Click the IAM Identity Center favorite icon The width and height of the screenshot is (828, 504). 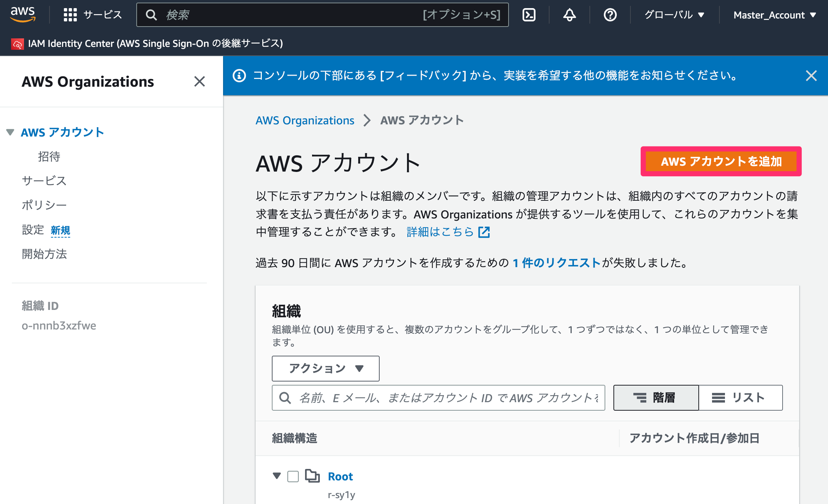point(17,44)
